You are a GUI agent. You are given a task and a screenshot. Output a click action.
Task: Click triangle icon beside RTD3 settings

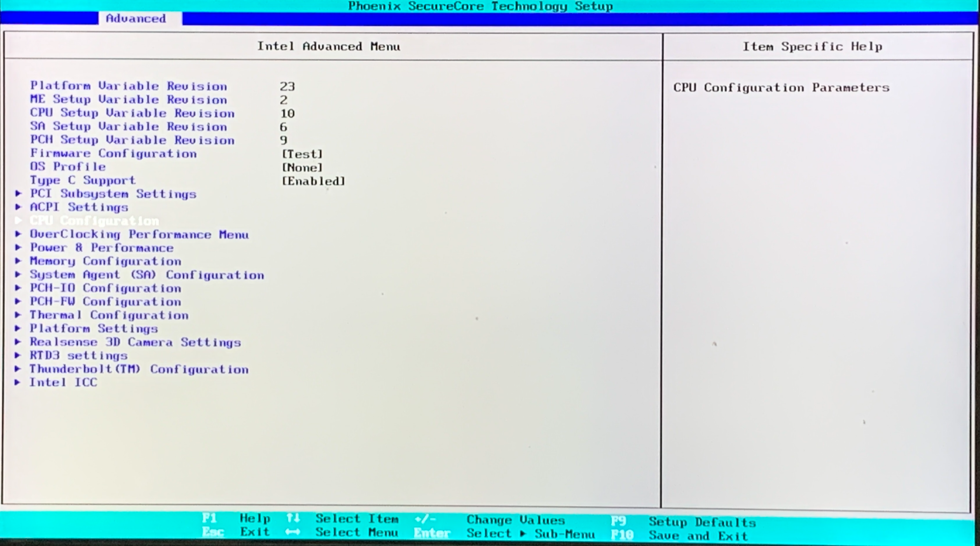pyautogui.click(x=18, y=355)
